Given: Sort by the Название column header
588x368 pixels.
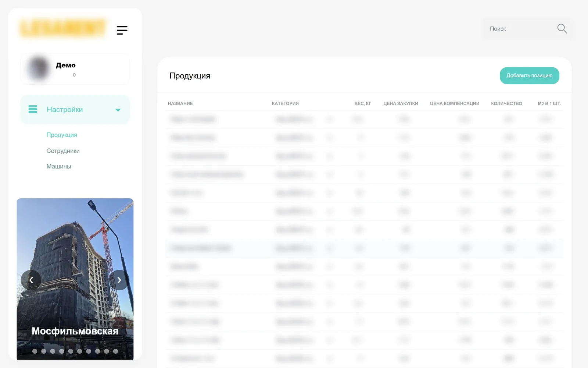Looking at the screenshot, I should click(x=180, y=103).
